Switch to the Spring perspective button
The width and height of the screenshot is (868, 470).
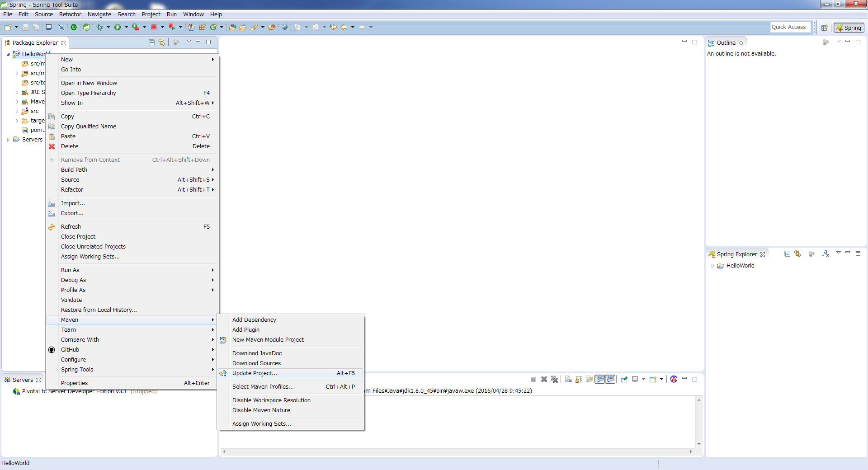tap(849, 28)
